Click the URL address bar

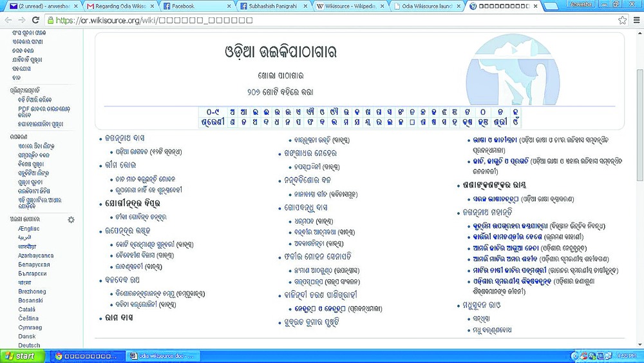[322, 20]
